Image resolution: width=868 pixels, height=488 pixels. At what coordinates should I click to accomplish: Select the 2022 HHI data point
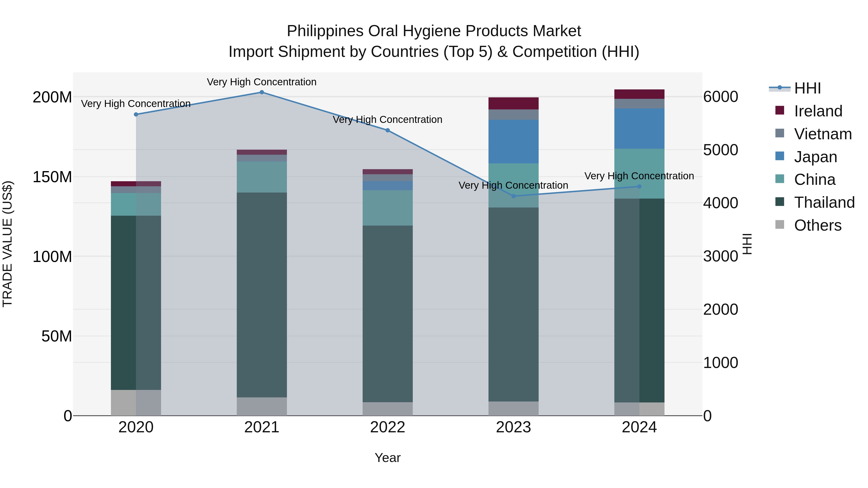tap(387, 130)
